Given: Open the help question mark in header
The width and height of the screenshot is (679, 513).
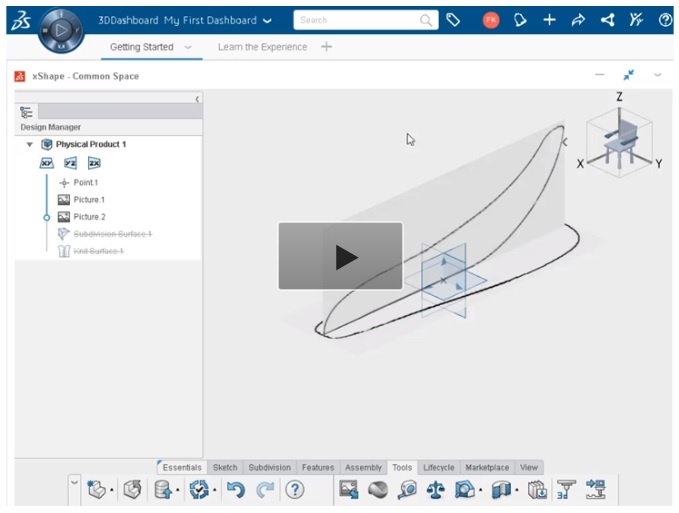Looking at the screenshot, I should tap(665, 20).
